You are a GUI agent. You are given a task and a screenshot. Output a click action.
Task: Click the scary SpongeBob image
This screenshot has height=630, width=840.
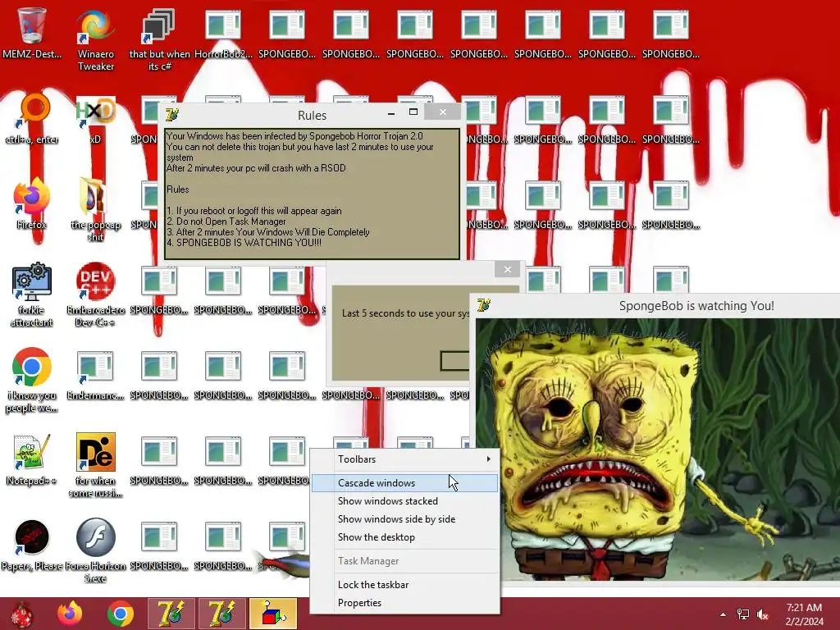(658, 449)
